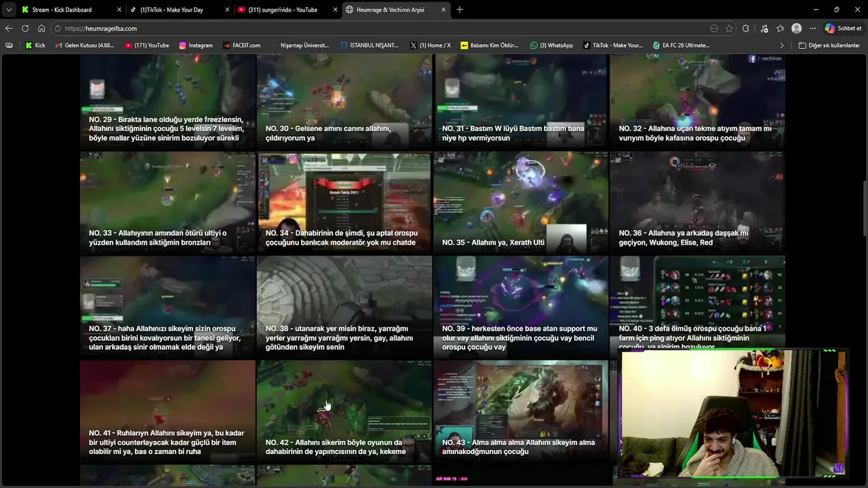The height and width of the screenshot is (488, 868).
Task: Add this page to favorites
Action: pyautogui.click(x=729, y=28)
